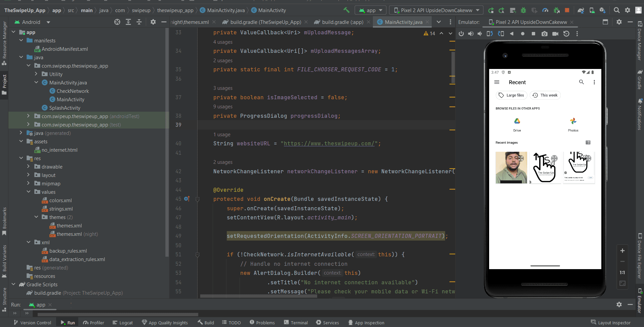Image resolution: width=644 pixels, height=327 pixels.
Task: Open the 'app' run configuration dropdown
Action: coord(371,10)
